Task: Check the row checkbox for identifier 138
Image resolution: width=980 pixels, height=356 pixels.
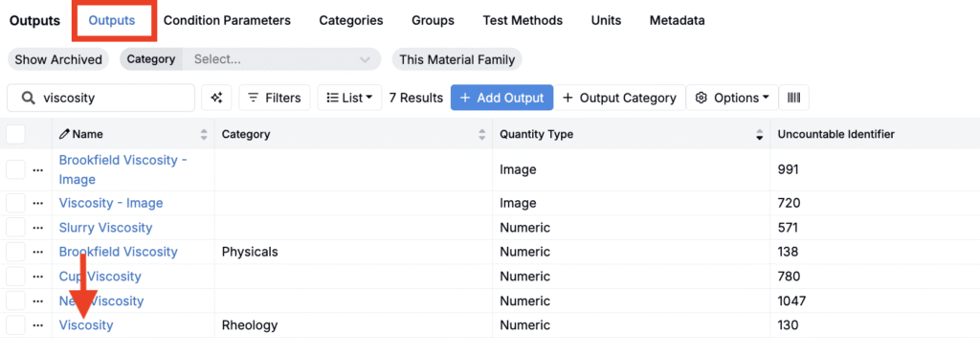Action: click(x=15, y=252)
